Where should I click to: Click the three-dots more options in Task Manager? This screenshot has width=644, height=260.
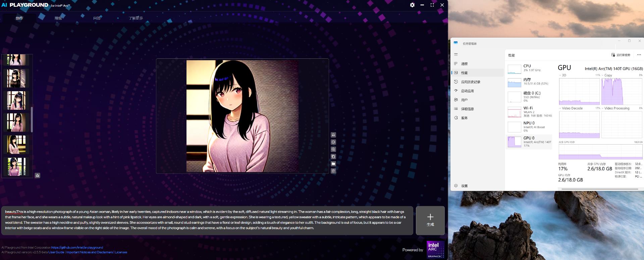pos(639,55)
